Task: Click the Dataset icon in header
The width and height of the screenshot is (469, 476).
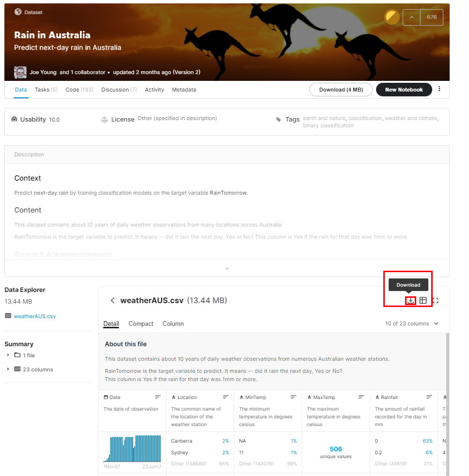Action: click(18, 12)
